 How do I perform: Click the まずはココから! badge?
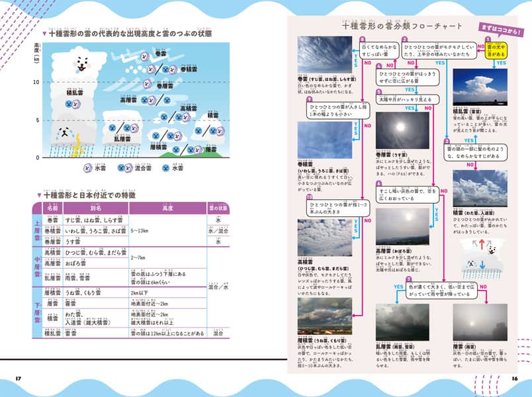501,30
